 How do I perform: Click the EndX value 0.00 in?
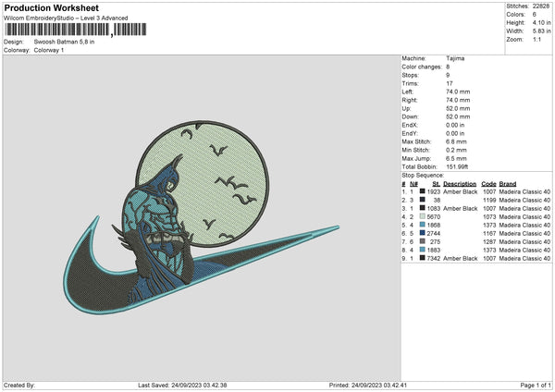click(455, 125)
